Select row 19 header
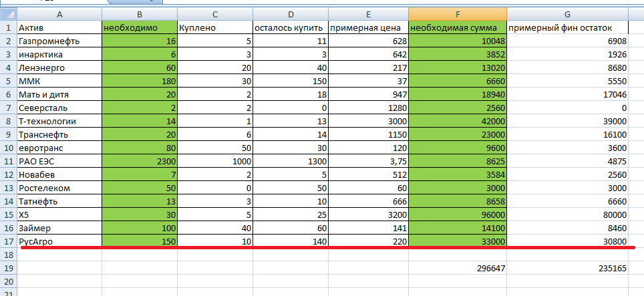644x296 pixels. click(x=8, y=268)
